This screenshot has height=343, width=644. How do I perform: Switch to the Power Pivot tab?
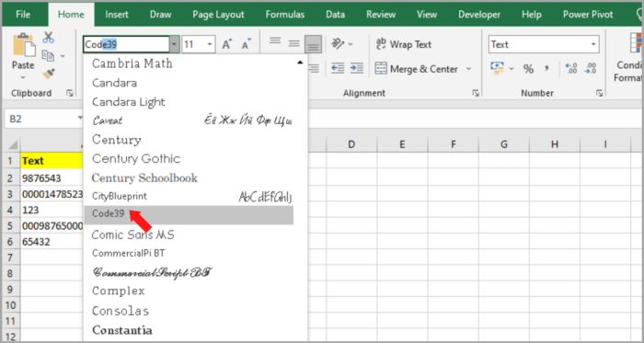tap(588, 15)
